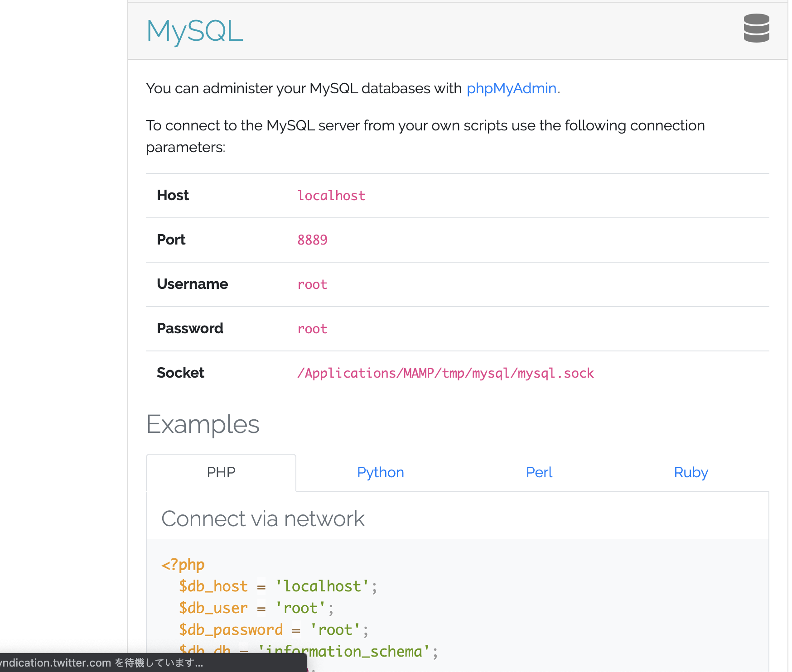The height and width of the screenshot is (672, 792).
Task: Click the Username row label
Action: (x=192, y=284)
